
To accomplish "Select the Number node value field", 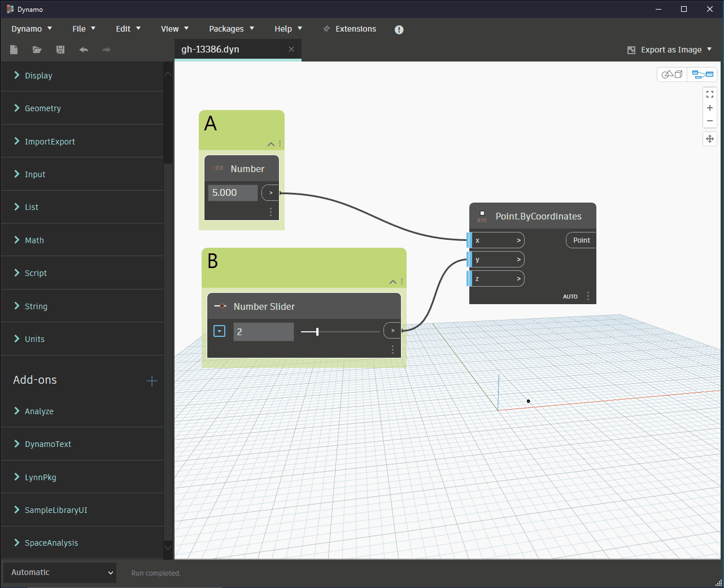I will tap(233, 192).
